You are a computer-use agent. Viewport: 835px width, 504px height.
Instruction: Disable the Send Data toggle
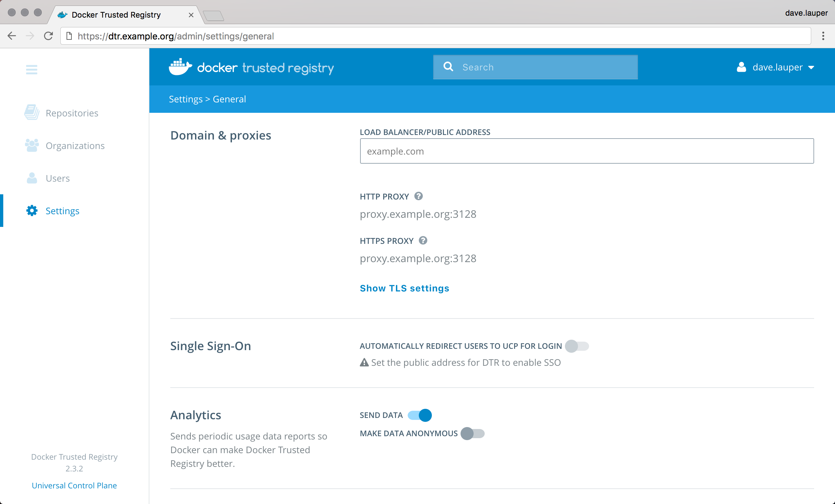coord(420,415)
